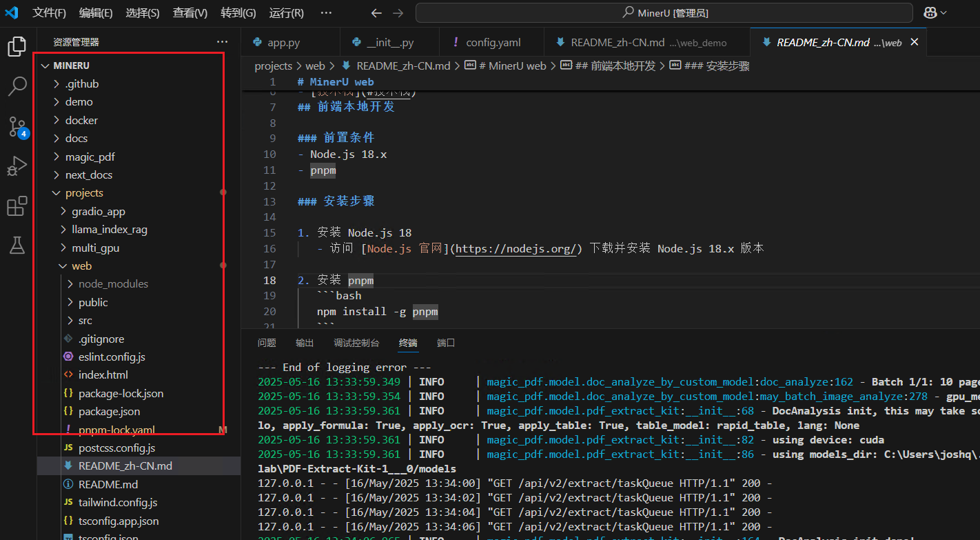Close the active README_zh-CN.md tab
The width and height of the screenshot is (980, 540).
915,42
